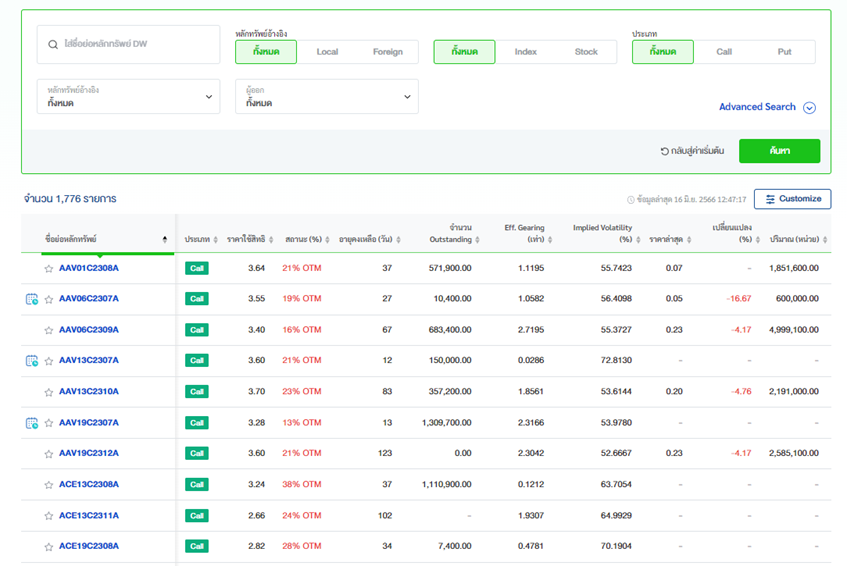
Task: Filter by Put type
Action: coord(784,52)
